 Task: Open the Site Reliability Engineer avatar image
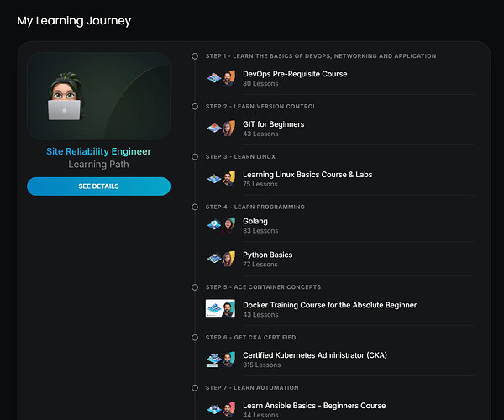tap(98, 96)
